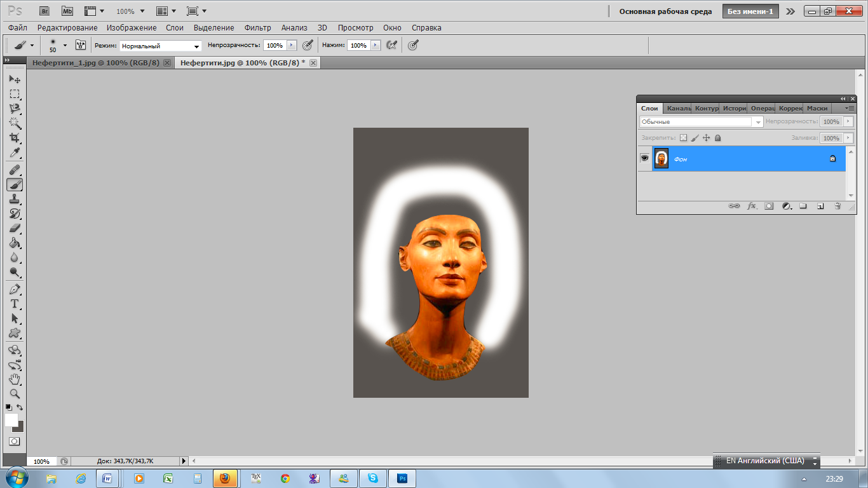Toggle lock transparent pixels
This screenshot has width=868, height=488.
[x=683, y=138]
